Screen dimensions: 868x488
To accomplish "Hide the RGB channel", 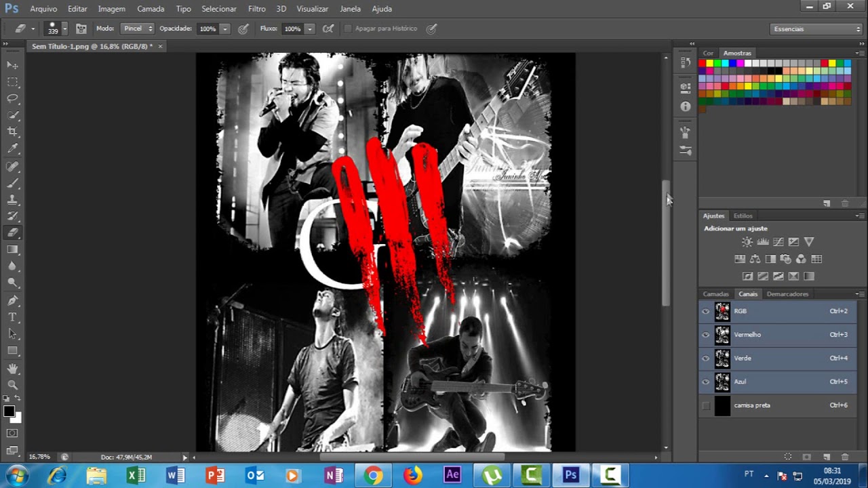I will 706,311.
